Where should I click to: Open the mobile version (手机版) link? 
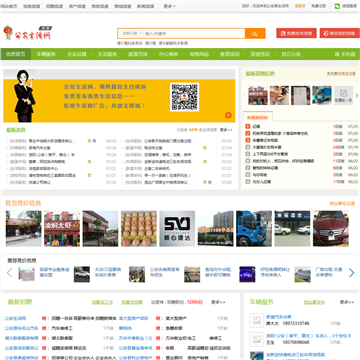(x=345, y=54)
